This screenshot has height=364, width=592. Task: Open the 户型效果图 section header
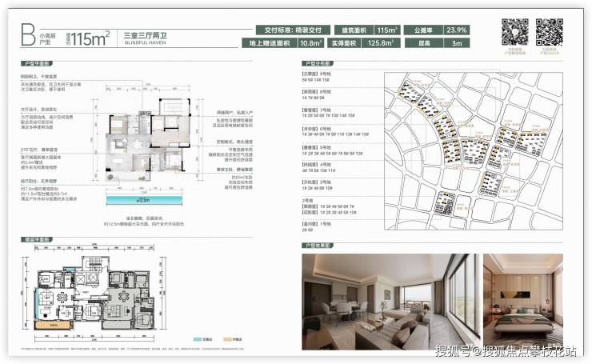click(x=318, y=246)
